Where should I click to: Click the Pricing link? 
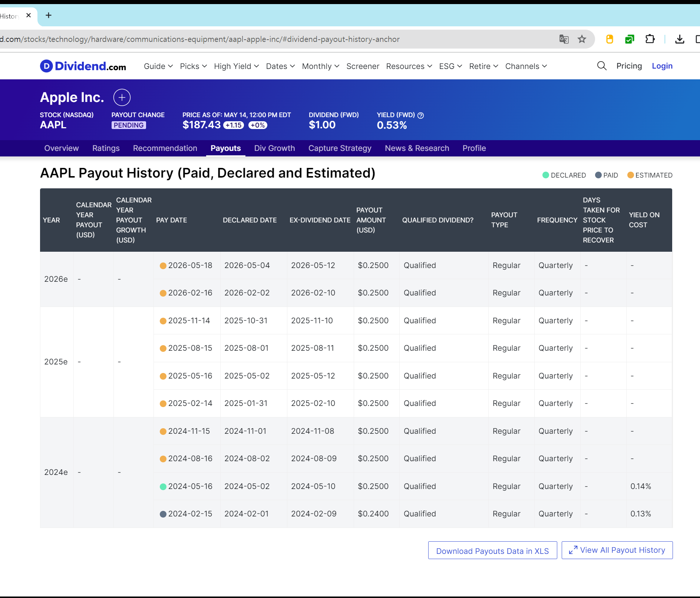click(x=629, y=66)
